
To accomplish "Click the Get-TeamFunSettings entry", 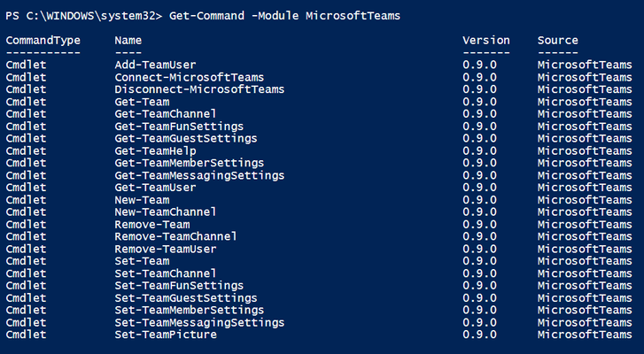I will click(x=179, y=127).
